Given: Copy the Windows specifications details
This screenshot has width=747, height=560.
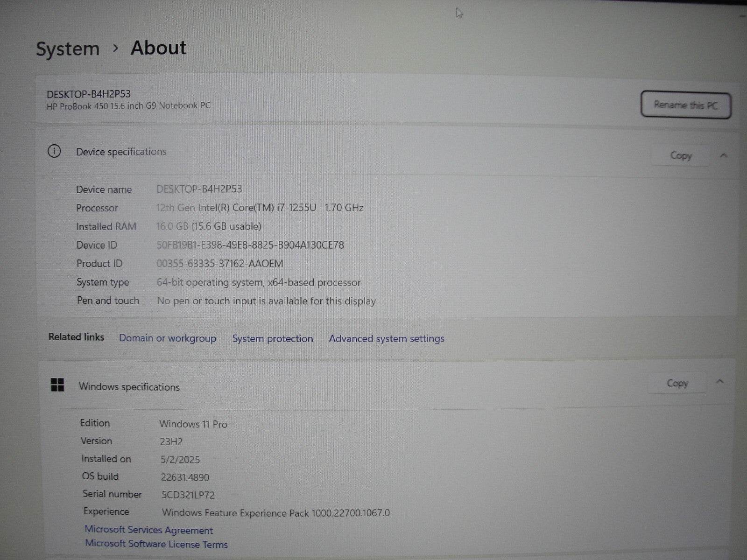Looking at the screenshot, I should pyautogui.click(x=677, y=383).
